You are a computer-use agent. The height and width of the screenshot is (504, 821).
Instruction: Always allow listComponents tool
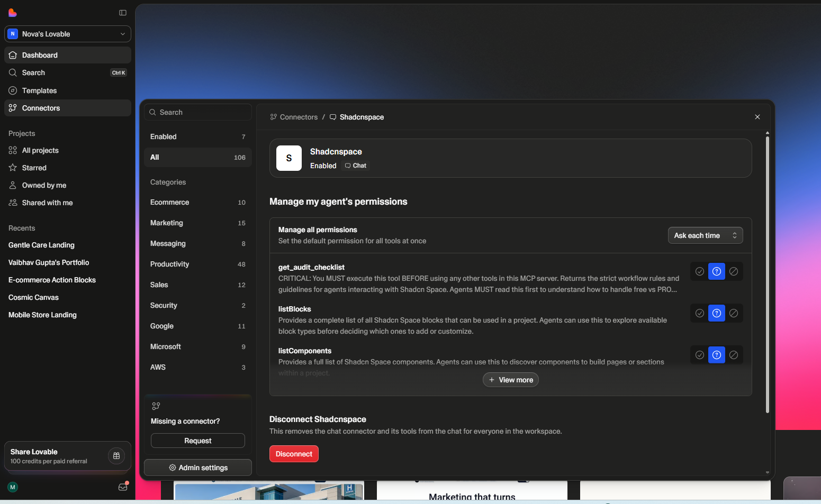700,355
